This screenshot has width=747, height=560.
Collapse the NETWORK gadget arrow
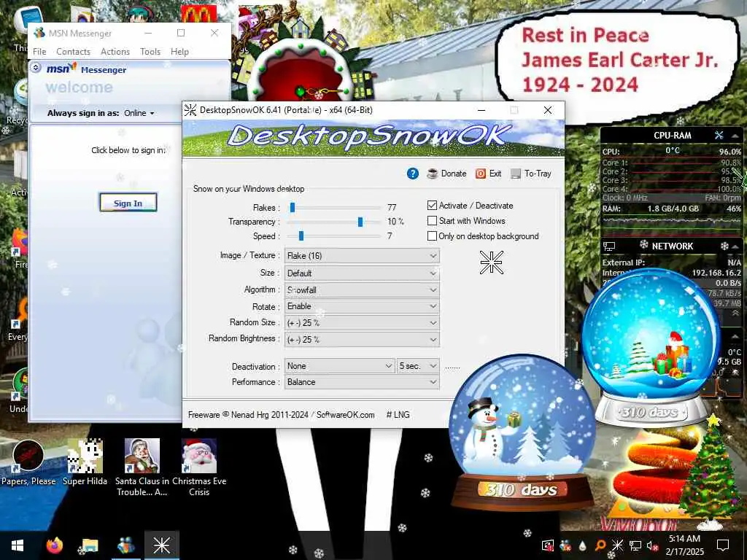pyautogui.click(x=735, y=246)
